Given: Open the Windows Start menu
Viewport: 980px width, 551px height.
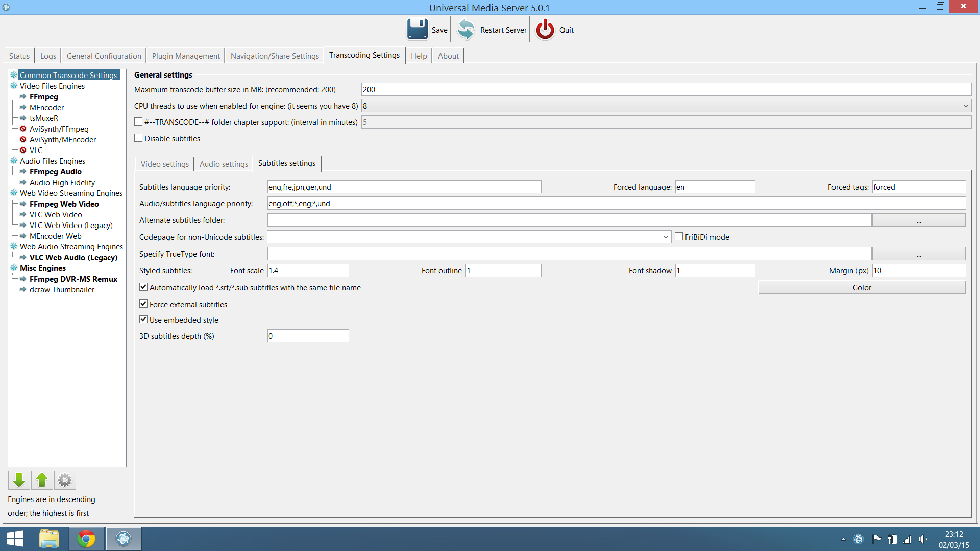Looking at the screenshot, I should point(15,539).
